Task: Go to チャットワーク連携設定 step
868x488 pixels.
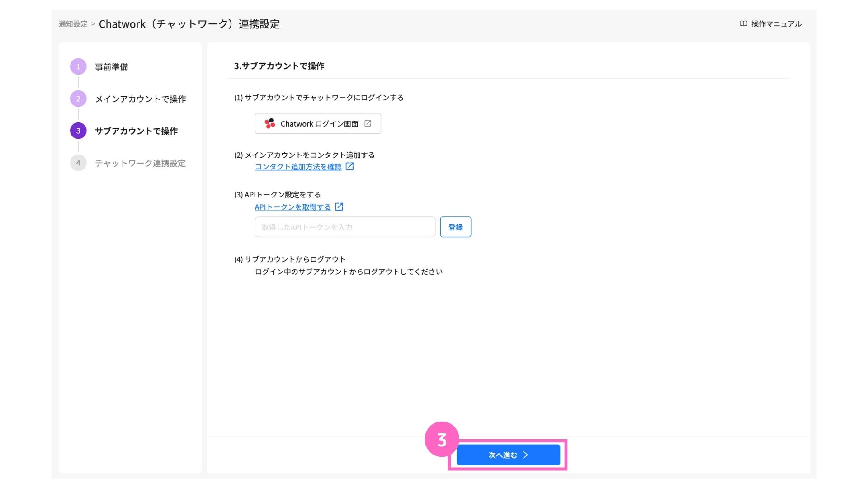Action: [140, 163]
